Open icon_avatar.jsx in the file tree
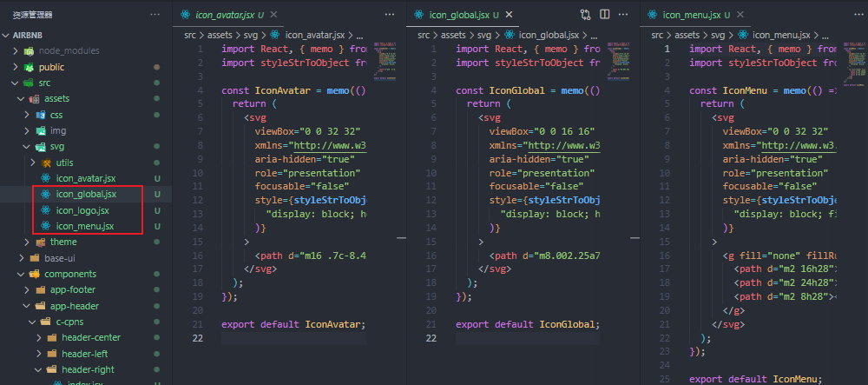868x385 pixels. 85,178
